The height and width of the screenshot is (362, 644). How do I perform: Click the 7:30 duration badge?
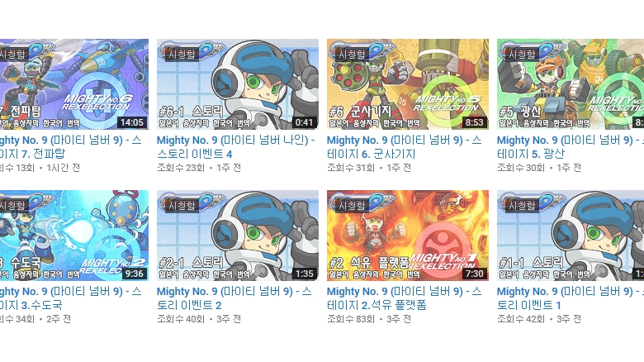(x=475, y=274)
